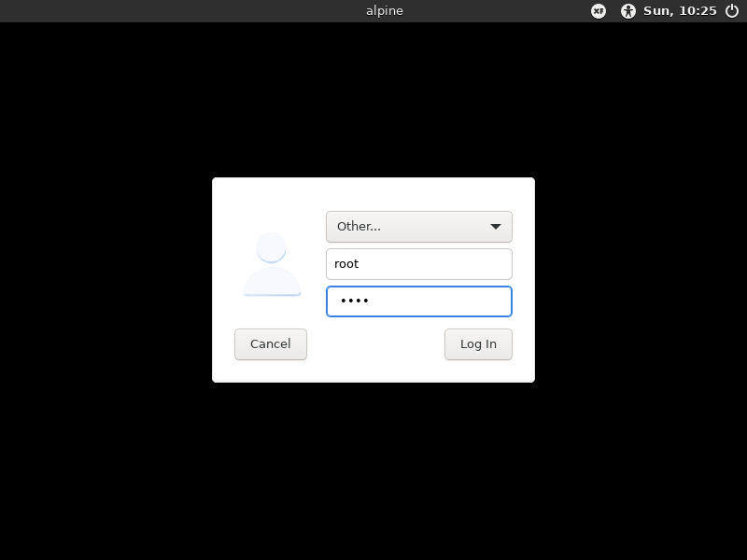Click the keyboard layout indicator in the top bar
747x560 pixels.
click(x=598, y=11)
